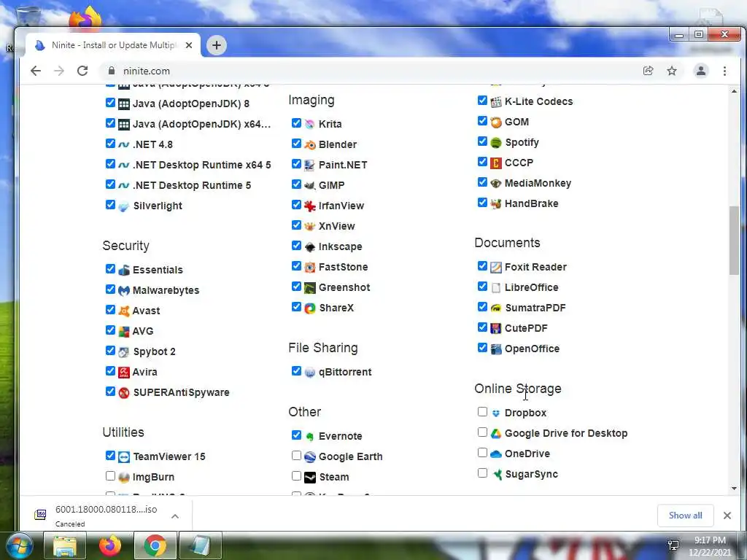Click the MediaMonkey label
This screenshot has width=747, height=560.
point(538,183)
